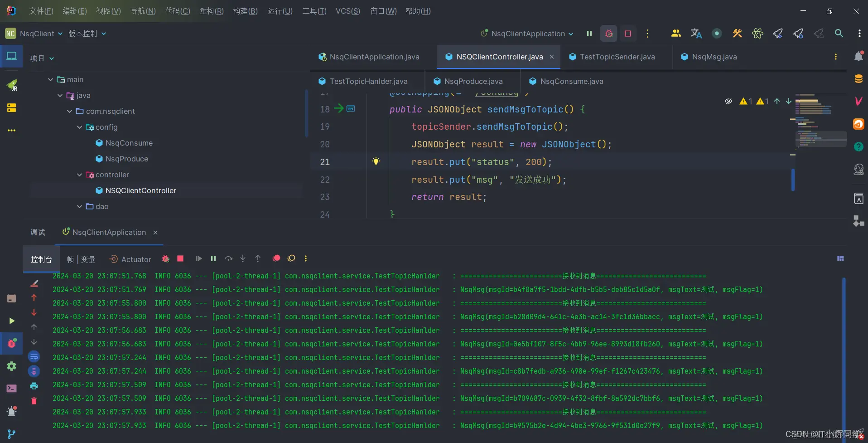Click the editor vertical scrollbar thumb
Viewport: 868px width, 443px height.
(x=793, y=180)
